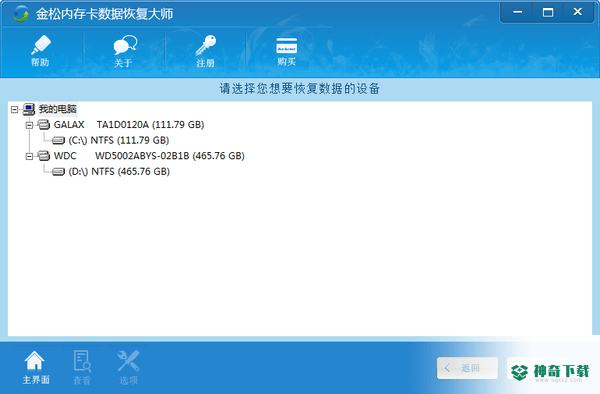Screen dimensions: 600x394
Task: Collapse the WDC disk node
Action: point(29,156)
